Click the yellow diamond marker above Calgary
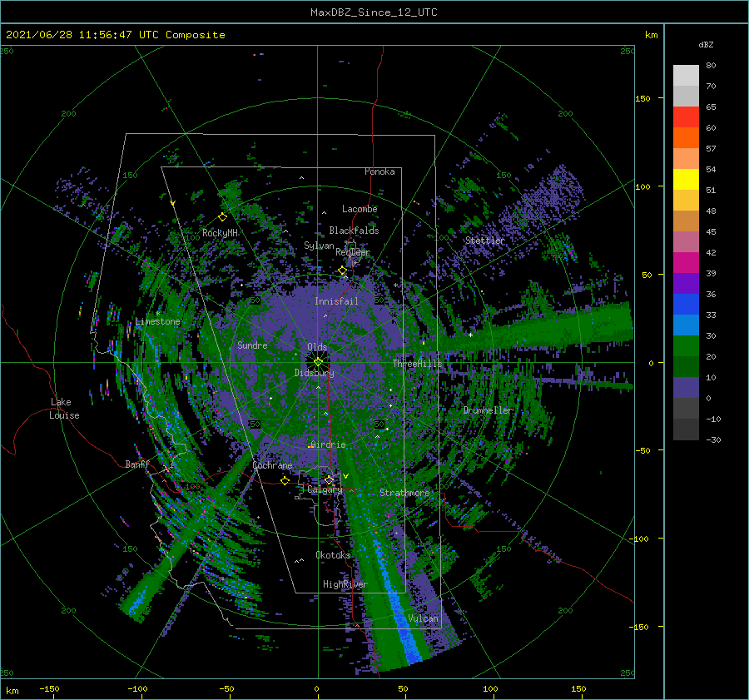Screen dimensions: 749x700 pos(329,479)
